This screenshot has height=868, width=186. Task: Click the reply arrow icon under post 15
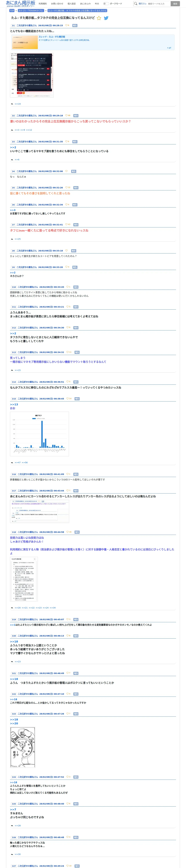click(x=12, y=463)
